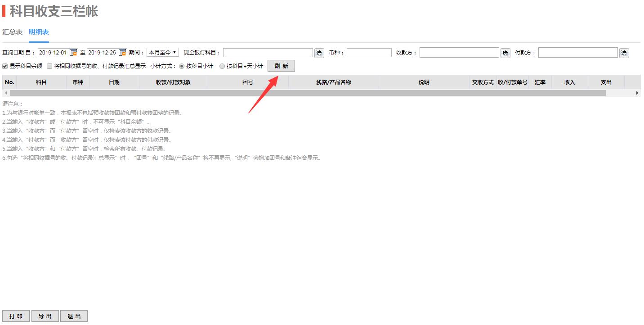
Task: Click the 打印 button
Action: (16, 316)
